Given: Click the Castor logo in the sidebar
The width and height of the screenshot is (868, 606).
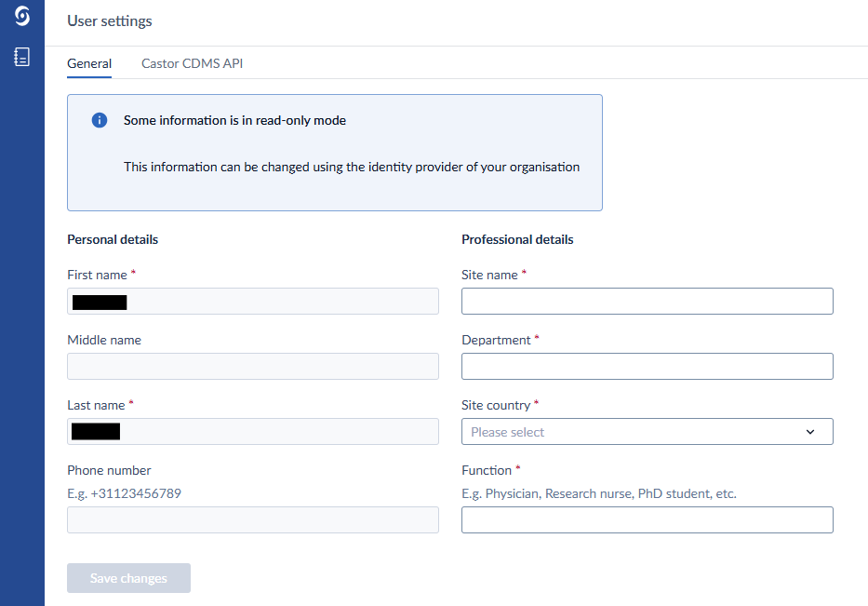Looking at the screenshot, I should [x=22, y=17].
